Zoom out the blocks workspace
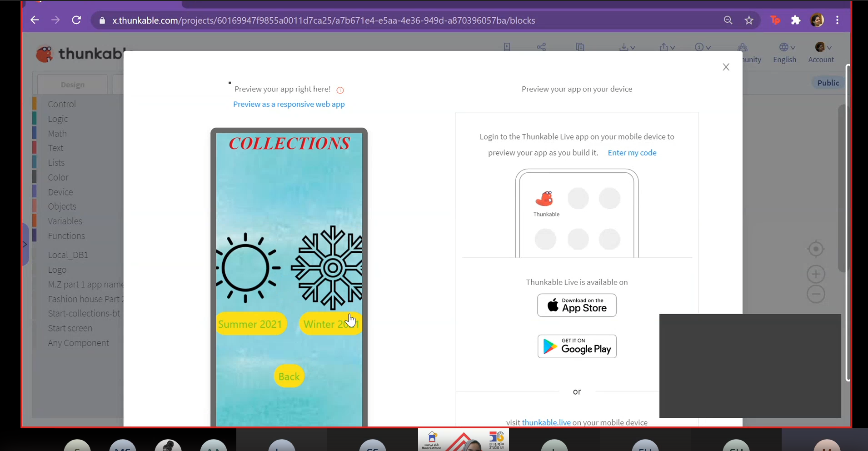868x451 pixels. pyautogui.click(x=816, y=294)
